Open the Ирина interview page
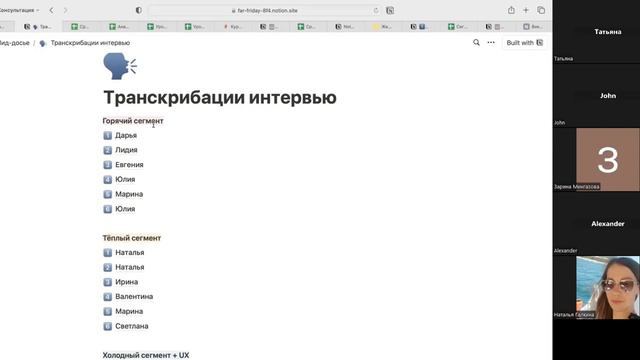 (127, 282)
